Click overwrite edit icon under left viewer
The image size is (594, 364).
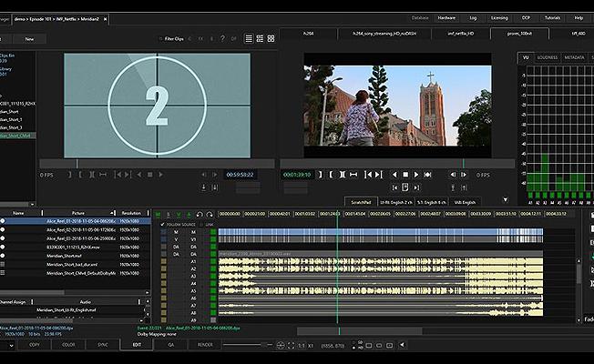[x=214, y=187]
